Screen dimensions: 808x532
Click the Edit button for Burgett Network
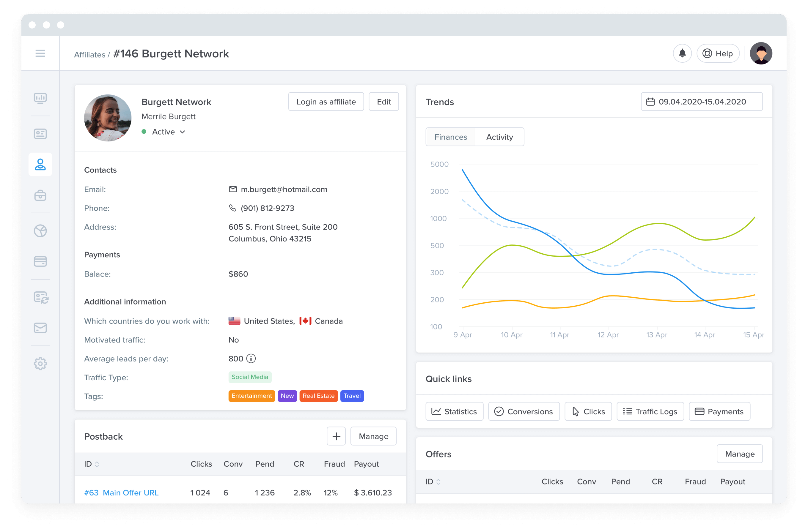pyautogui.click(x=383, y=102)
